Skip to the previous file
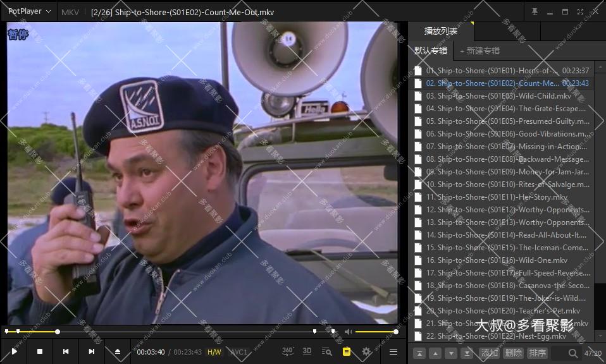Viewport: 606px width, 364px height. [x=66, y=351]
